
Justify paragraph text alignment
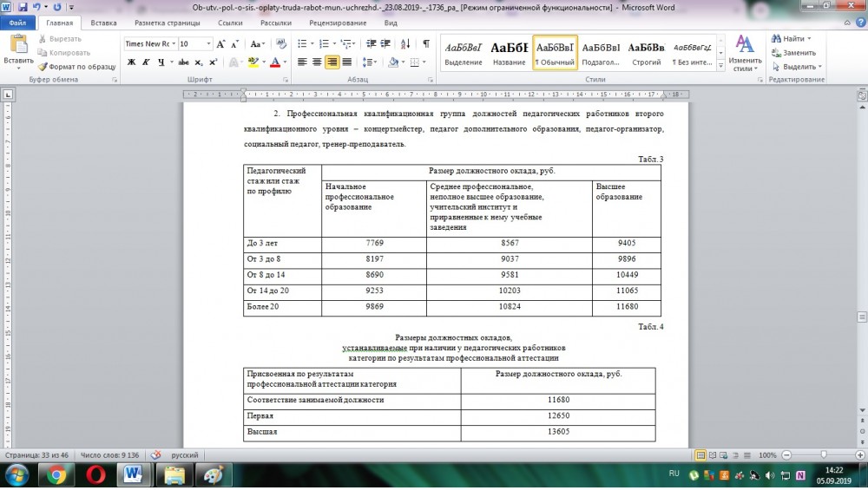347,62
